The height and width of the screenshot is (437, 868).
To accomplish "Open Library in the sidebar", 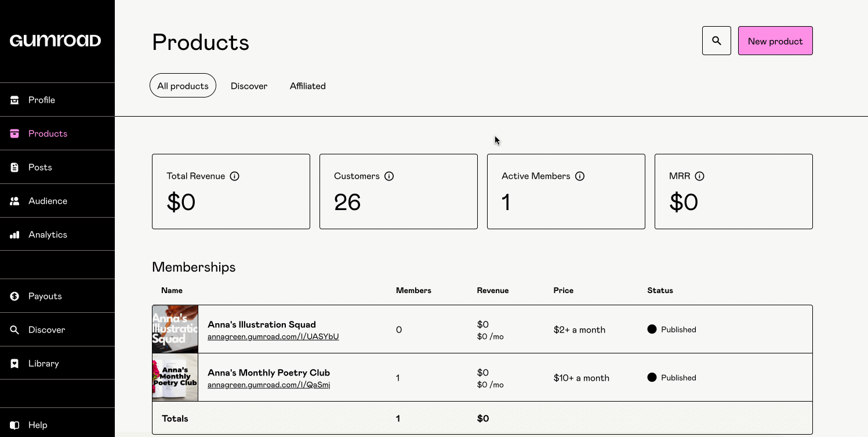I will coord(43,363).
